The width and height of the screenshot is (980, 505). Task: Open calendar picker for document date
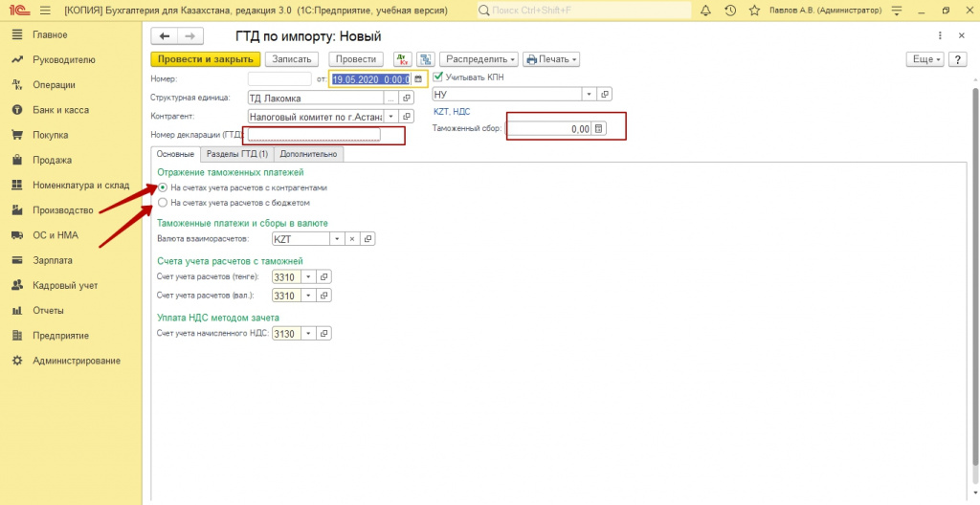coord(418,78)
